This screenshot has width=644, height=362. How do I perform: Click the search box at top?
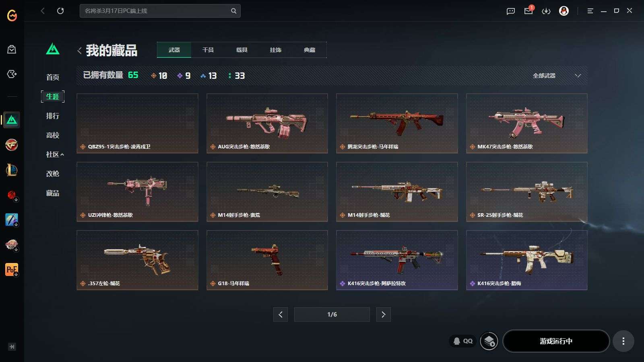[x=160, y=11]
